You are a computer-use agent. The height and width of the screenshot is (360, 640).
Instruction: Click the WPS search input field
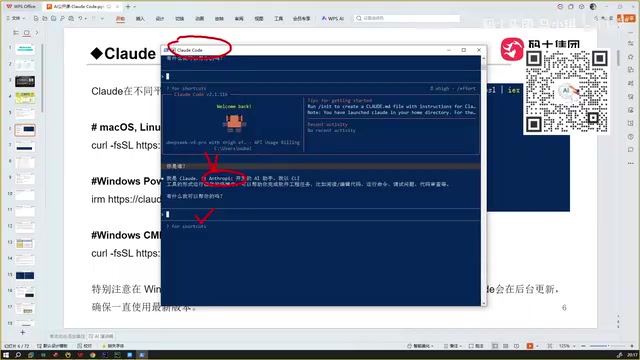pyautogui.click(x=407, y=18)
